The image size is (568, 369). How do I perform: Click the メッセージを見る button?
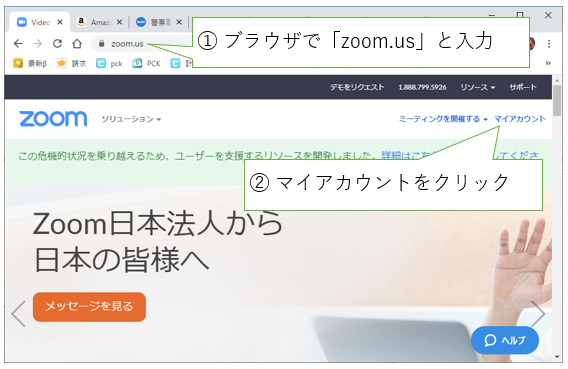tap(89, 307)
